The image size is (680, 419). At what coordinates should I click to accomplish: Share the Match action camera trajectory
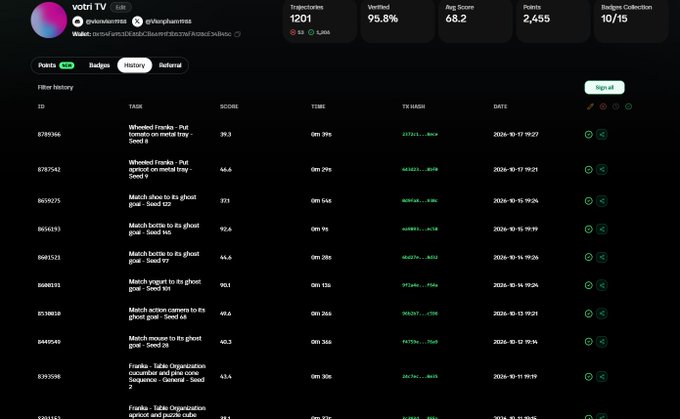tap(602, 313)
